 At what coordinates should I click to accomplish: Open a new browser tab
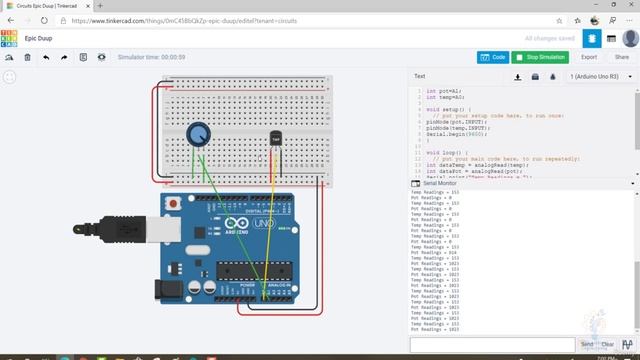pyautogui.click(x=100, y=6)
